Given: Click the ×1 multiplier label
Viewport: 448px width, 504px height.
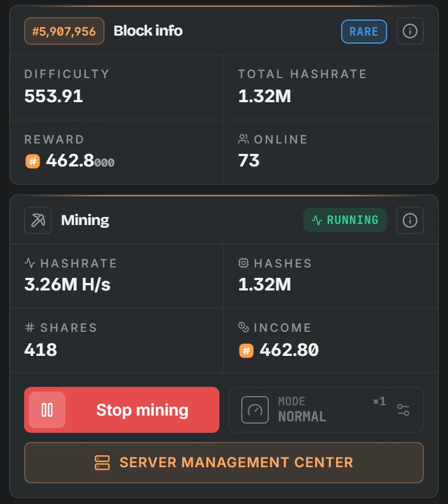Looking at the screenshot, I should point(379,401).
